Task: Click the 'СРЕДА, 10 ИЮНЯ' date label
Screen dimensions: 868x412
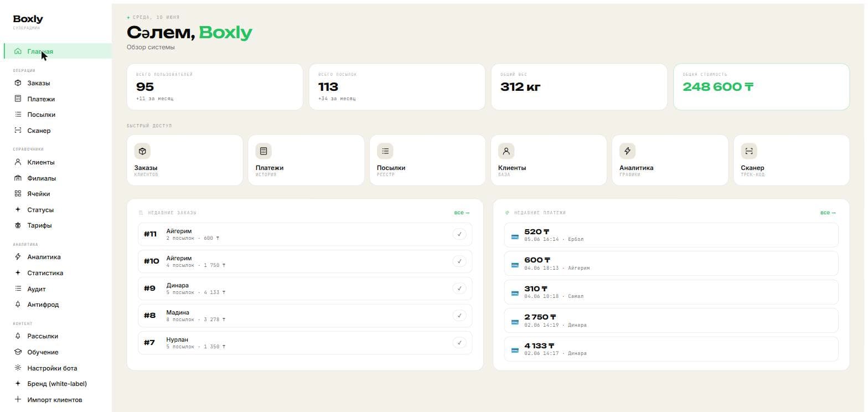Action: (x=156, y=18)
